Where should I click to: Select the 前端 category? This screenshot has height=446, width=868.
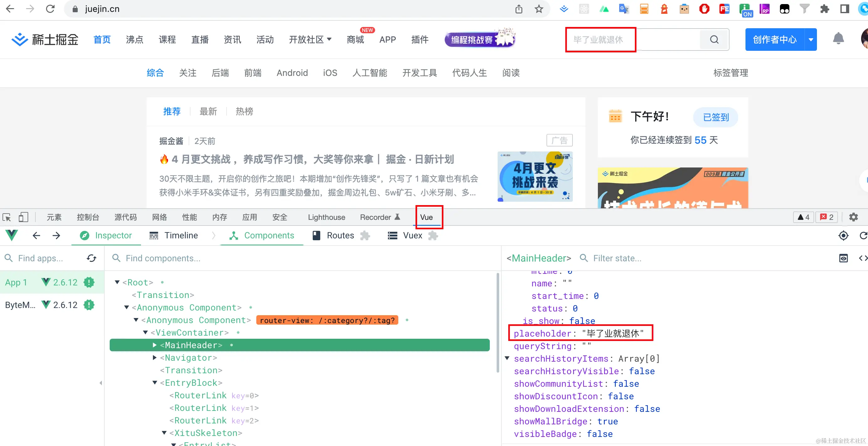tap(252, 72)
